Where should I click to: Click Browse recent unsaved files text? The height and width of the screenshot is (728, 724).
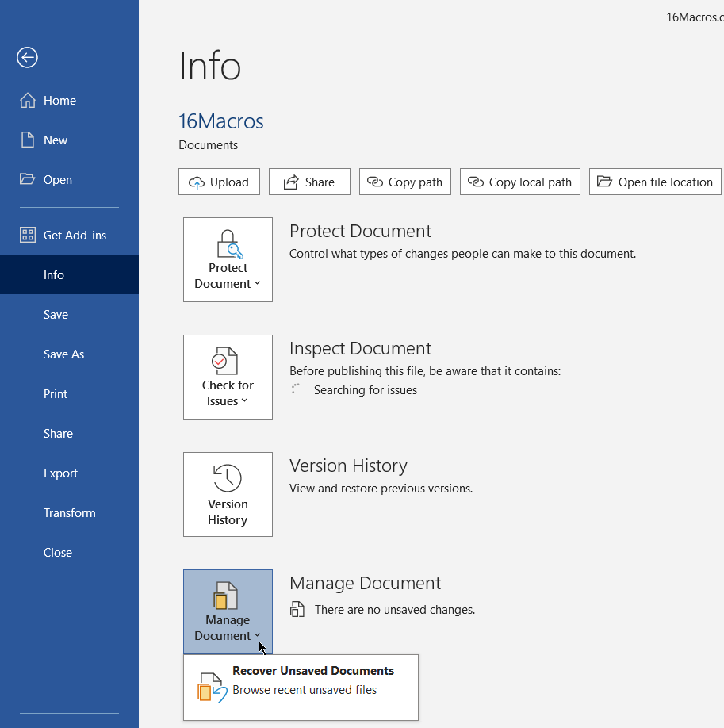tap(305, 690)
